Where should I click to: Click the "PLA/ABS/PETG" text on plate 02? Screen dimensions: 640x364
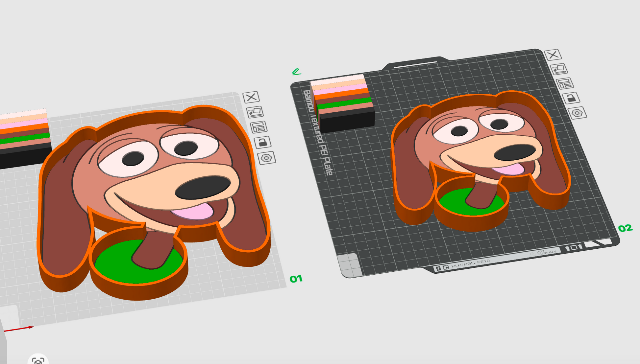tap(471, 263)
